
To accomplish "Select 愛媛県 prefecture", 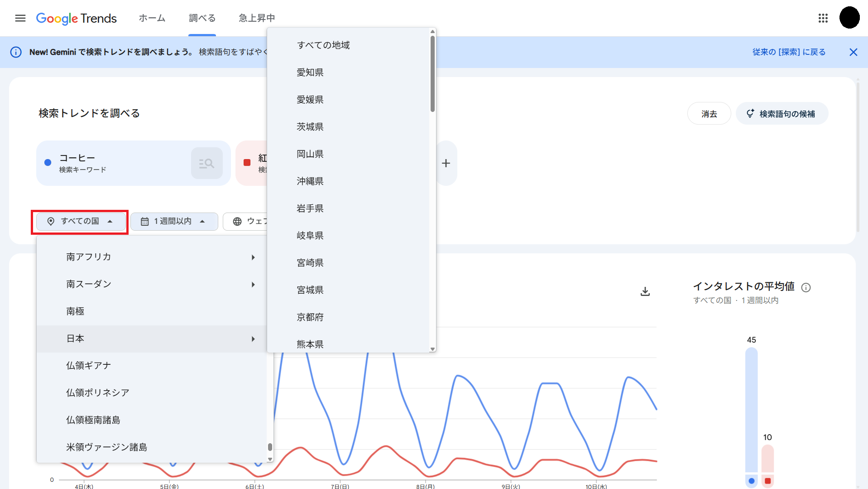I will pyautogui.click(x=348, y=100).
